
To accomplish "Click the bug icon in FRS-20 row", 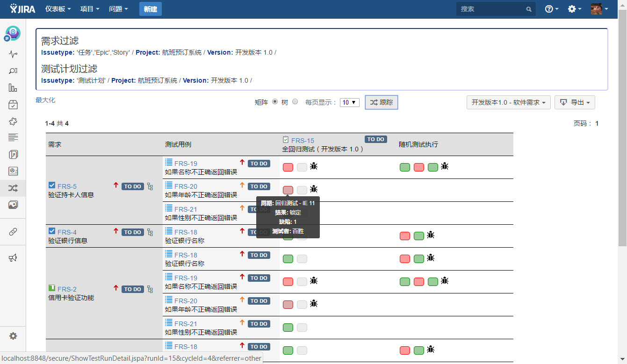I will tap(314, 189).
